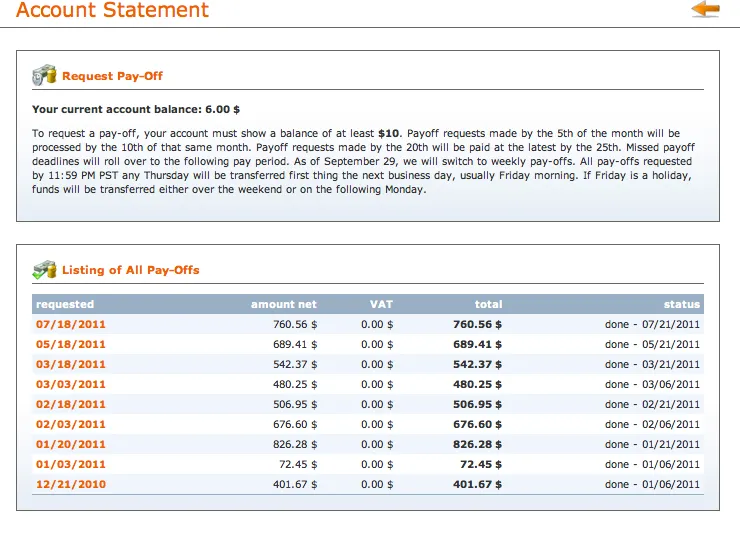Viewport: 740px width, 533px height.
Task: Click the amount net column header
Action: pos(284,305)
